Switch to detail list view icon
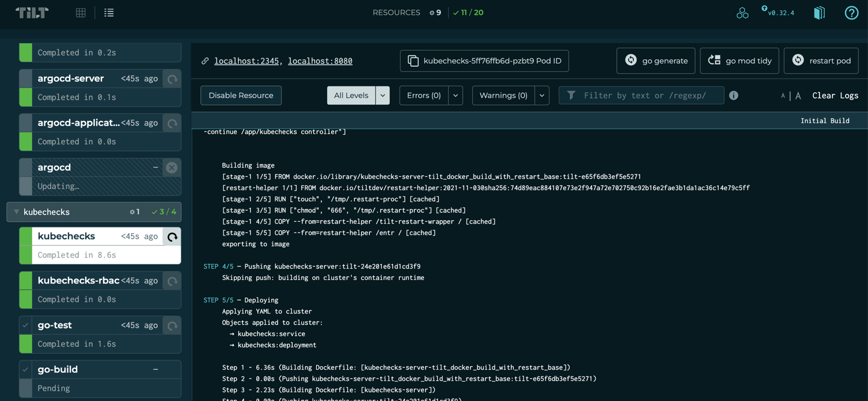 109,13
